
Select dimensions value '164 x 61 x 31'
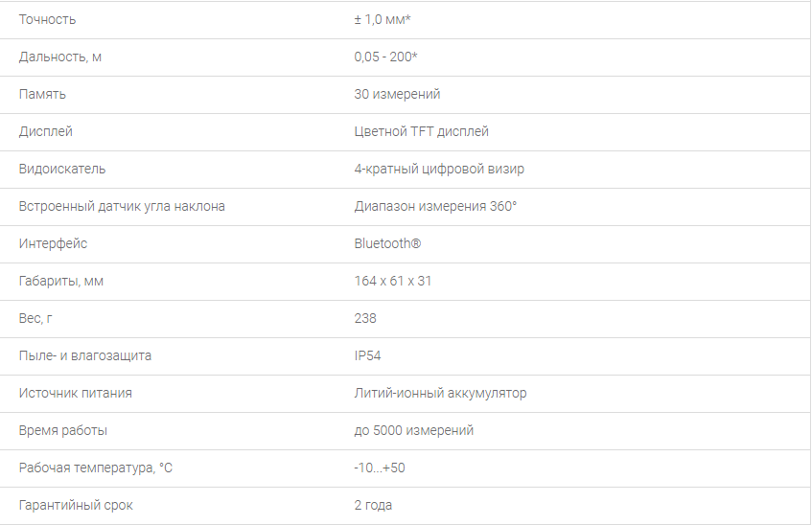[x=392, y=281]
